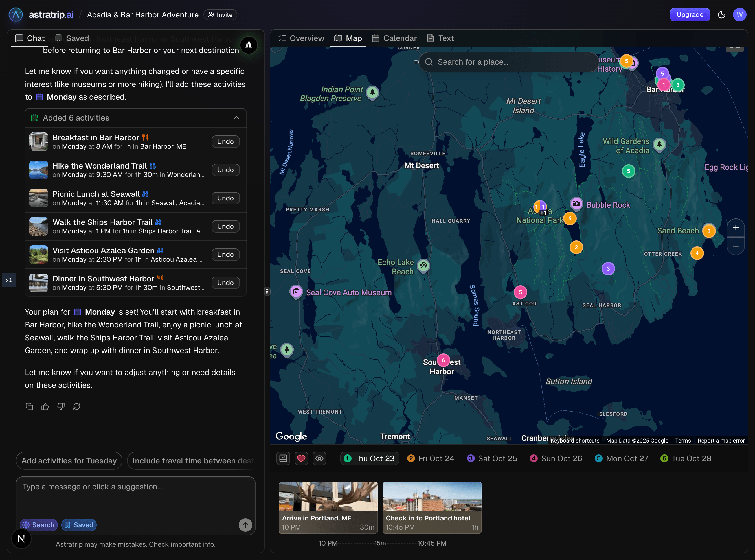The image size is (755, 560).
Task: Click the thumbs down feedback icon
Action: [61, 406]
